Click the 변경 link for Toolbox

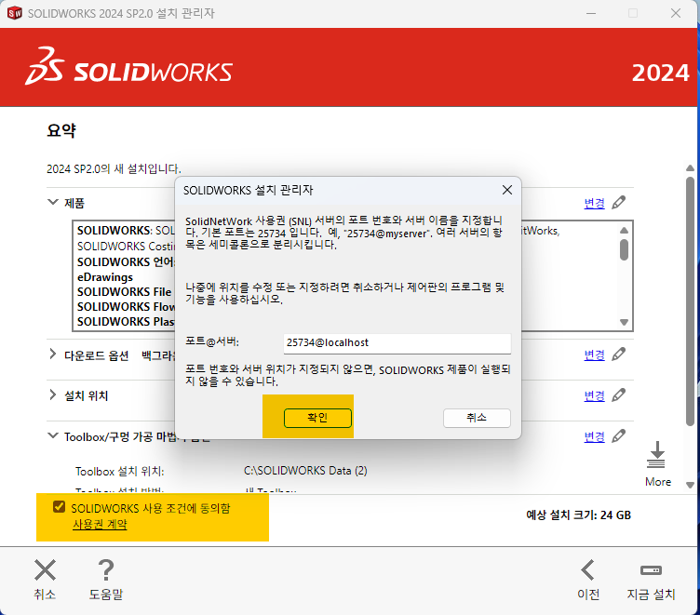[x=594, y=436]
